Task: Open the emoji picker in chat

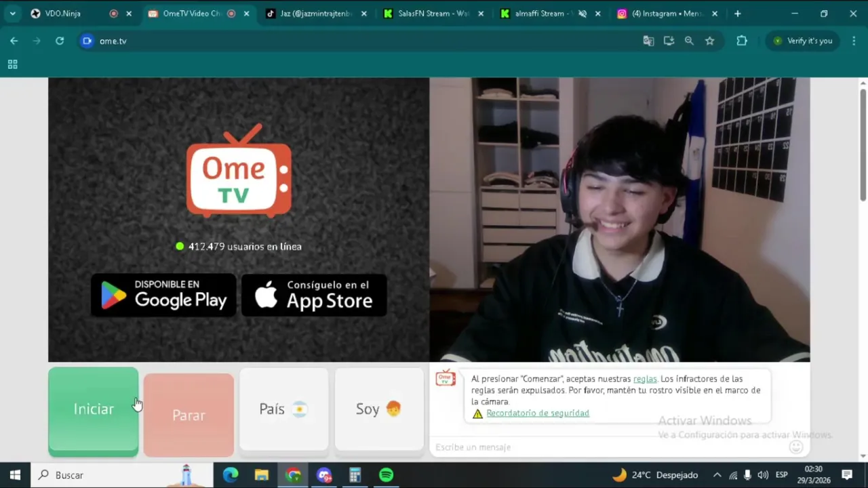Action: tap(796, 447)
